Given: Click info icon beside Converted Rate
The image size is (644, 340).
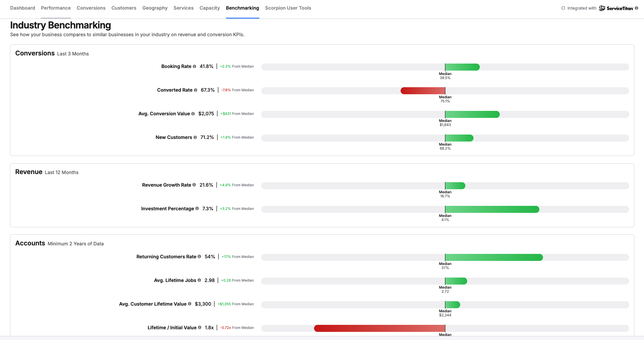Looking at the screenshot, I should pyautogui.click(x=196, y=90).
